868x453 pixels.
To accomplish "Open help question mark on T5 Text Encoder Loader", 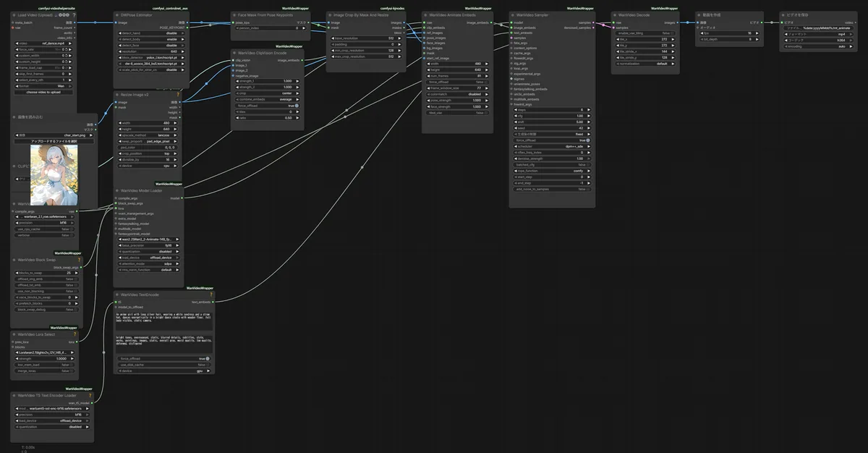I will [90, 396].
